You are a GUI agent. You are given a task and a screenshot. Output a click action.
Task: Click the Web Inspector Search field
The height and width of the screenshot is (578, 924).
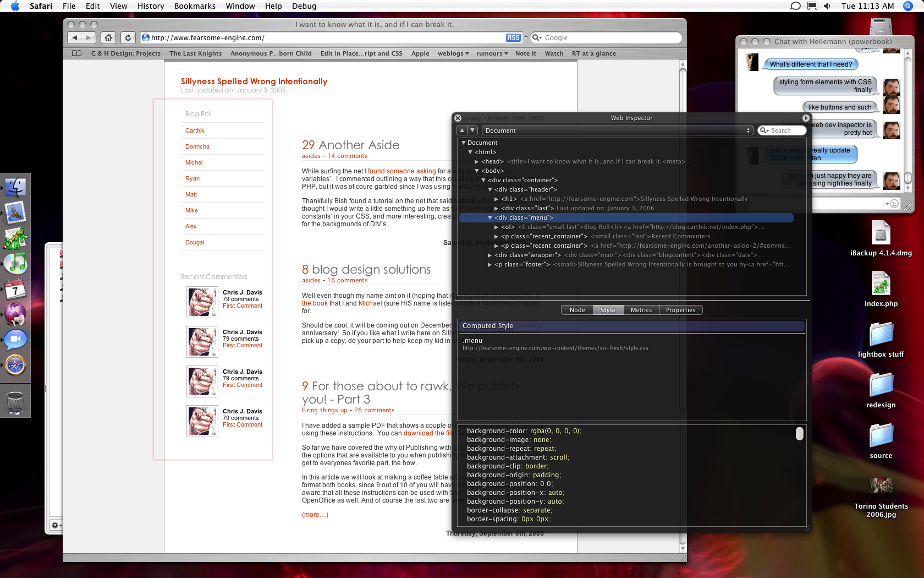tap(782, 130)
